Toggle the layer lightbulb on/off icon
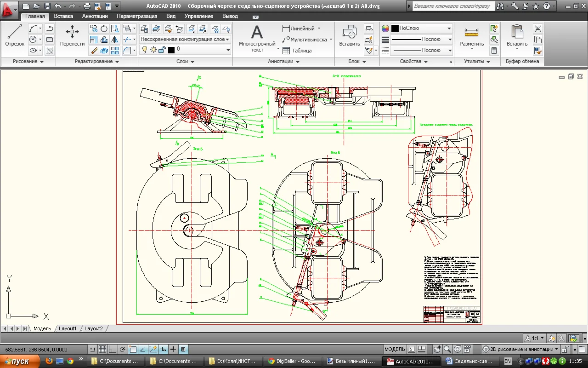This screenshot has height=368, width=588. click(144, 50)
